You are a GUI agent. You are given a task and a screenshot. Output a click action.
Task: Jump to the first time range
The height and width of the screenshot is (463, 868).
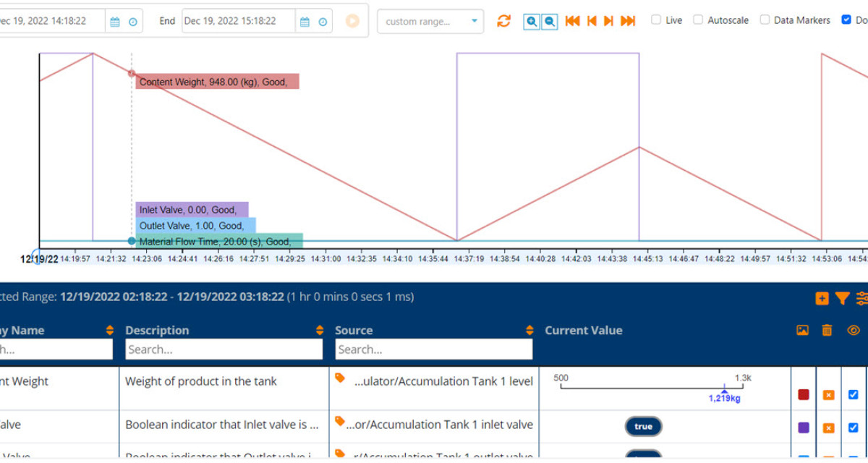(571, 21)
